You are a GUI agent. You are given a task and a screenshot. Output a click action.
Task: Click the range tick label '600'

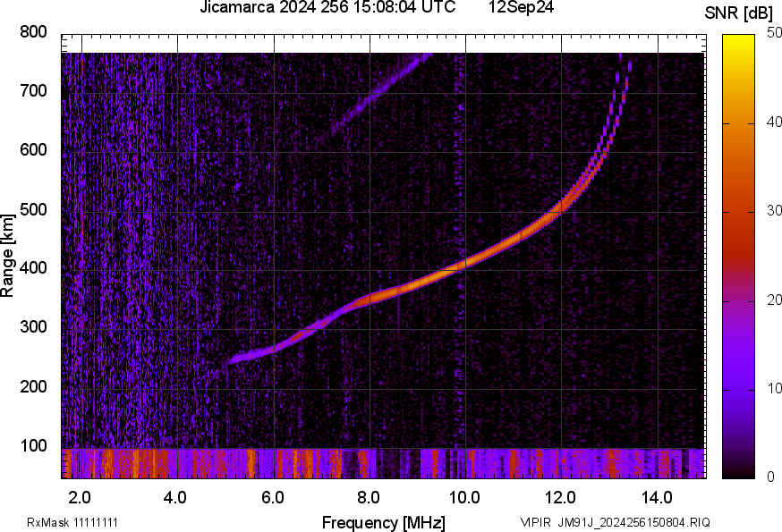[x=33, y=150]
